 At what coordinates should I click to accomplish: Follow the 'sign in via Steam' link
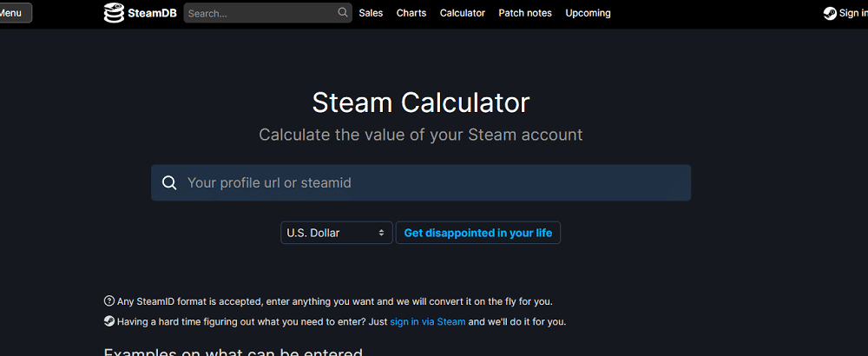pos(427,322)
